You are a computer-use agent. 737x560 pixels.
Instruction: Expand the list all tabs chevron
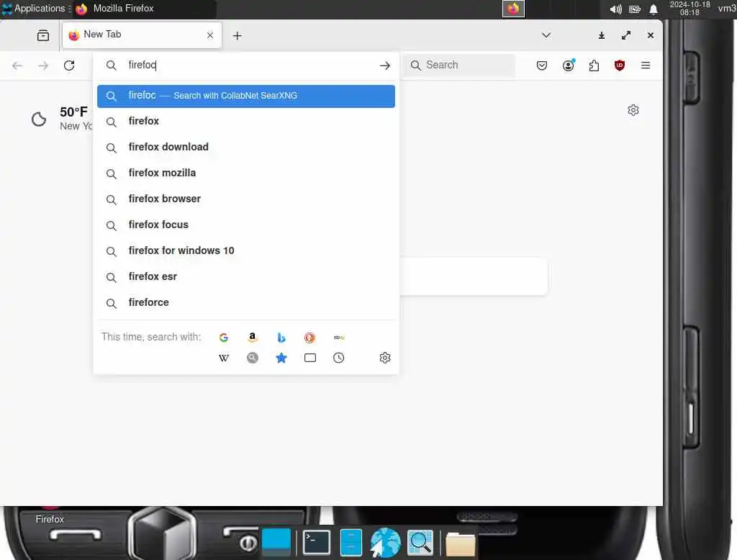coord(546,35)
